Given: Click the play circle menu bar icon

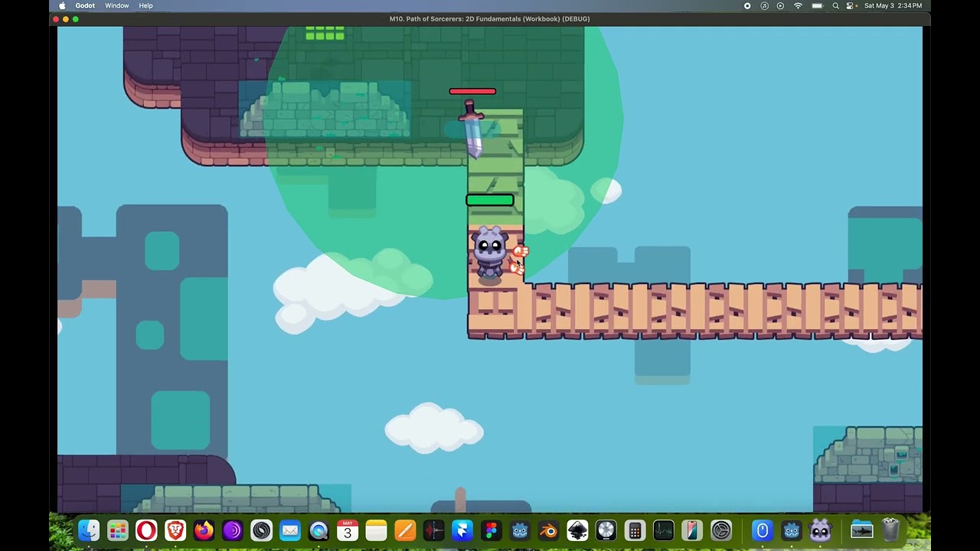Looking at the screenshot, I should pos(780,5).
